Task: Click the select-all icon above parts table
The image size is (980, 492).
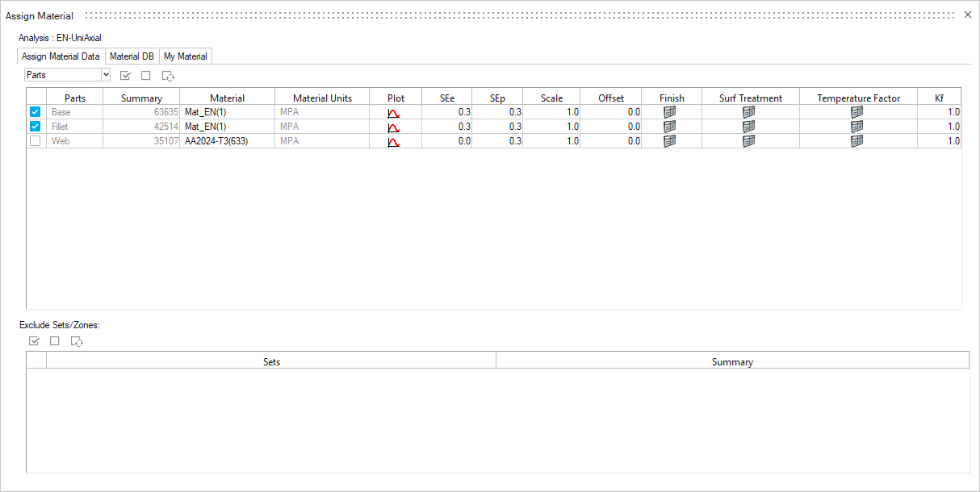Action: click(x=125, y=76)
